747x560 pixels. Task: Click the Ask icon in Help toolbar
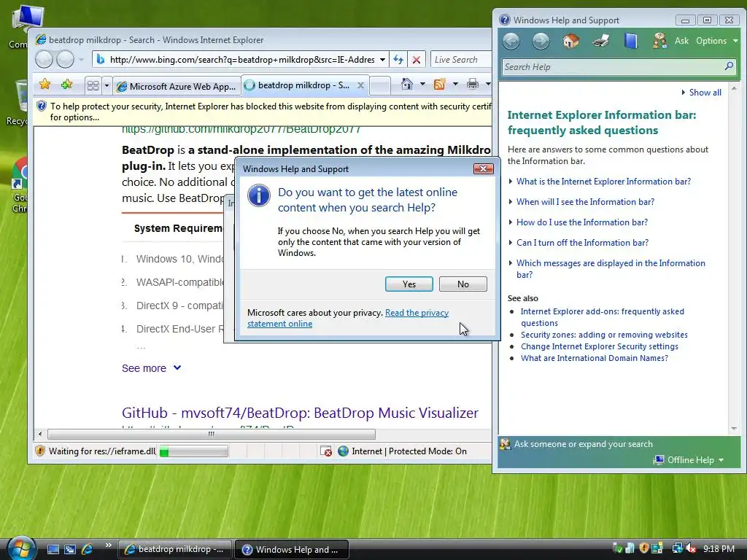click(x=659, y=41)
